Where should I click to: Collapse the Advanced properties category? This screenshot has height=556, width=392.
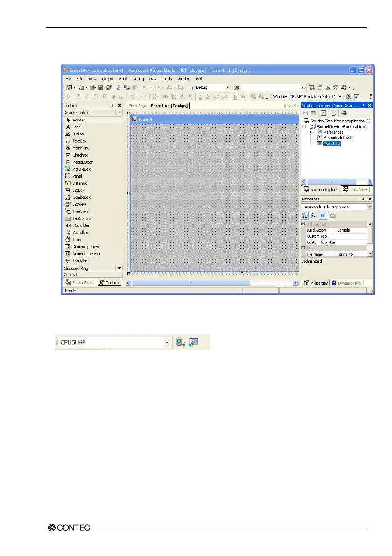coord(303,224)
